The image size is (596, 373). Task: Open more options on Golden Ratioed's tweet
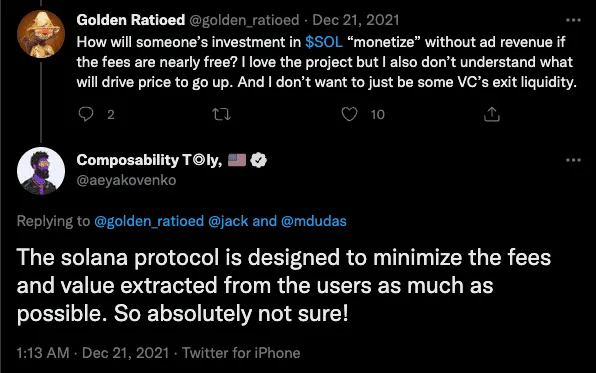point(573,20)
